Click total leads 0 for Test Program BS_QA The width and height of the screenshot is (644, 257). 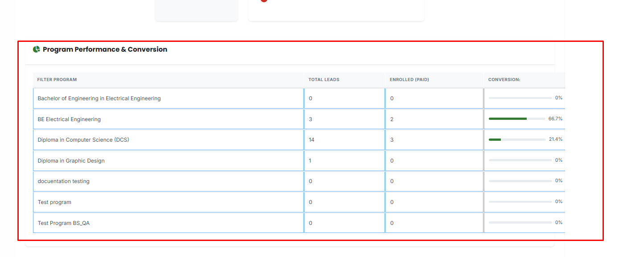tap(310, 223)
